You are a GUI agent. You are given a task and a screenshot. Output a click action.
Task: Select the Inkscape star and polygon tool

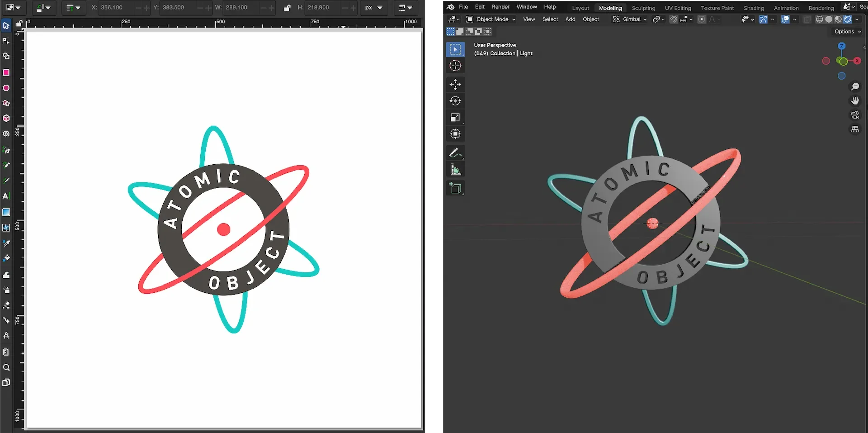(6, 103)
